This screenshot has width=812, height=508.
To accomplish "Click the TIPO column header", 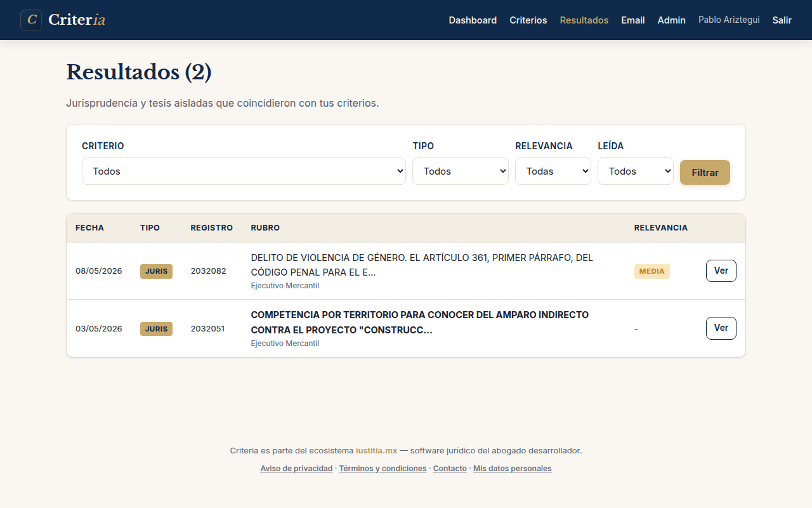I will (150, 228).
